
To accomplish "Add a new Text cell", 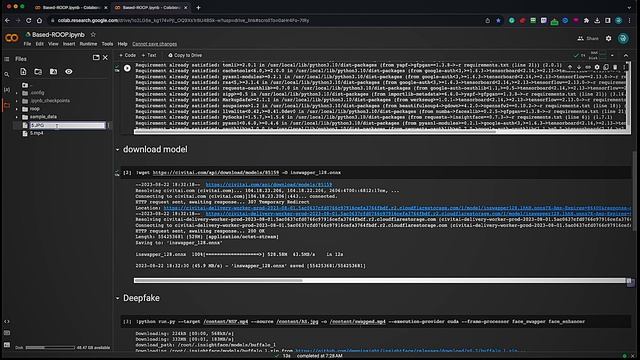I will tap(149, 55).
